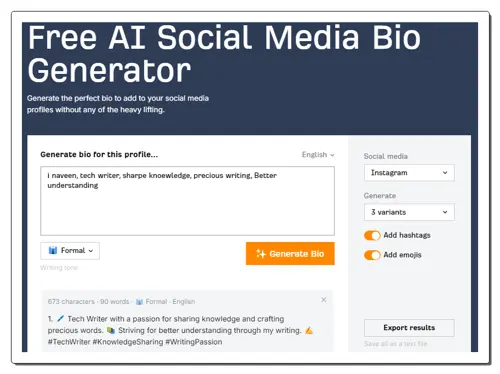Click the sparkle icon on Generate Bio
This screenshot has height=374, width=500.
coord(261,254)
